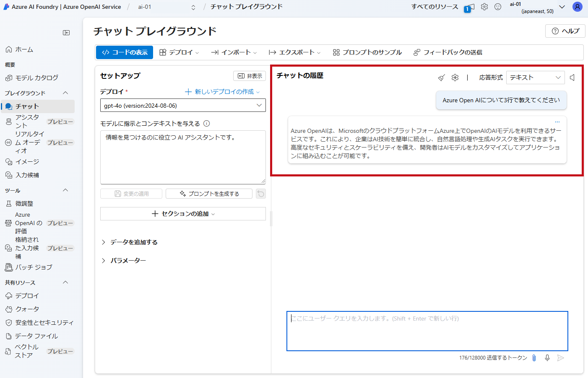Image resolution: width=588 pixels, height=378 pixels.
Task: Click the reset undo icon beside プロンプトを生成する
Action: click(261, 194)
